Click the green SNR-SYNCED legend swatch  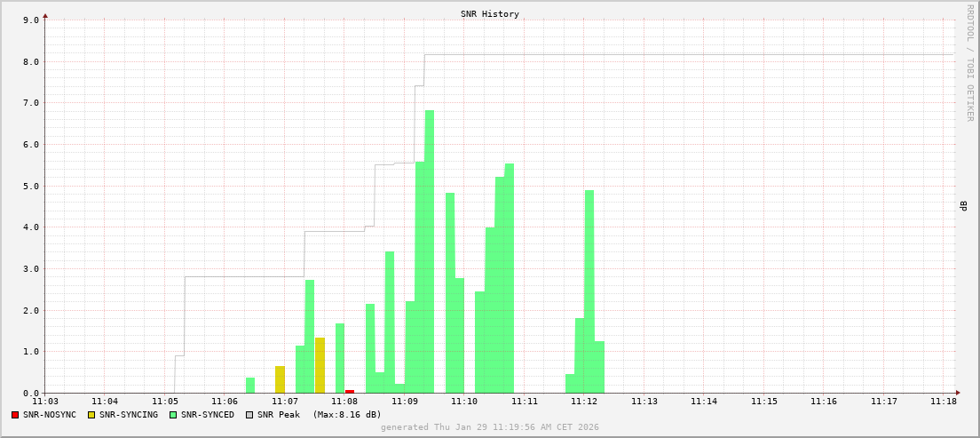[173, 415]
